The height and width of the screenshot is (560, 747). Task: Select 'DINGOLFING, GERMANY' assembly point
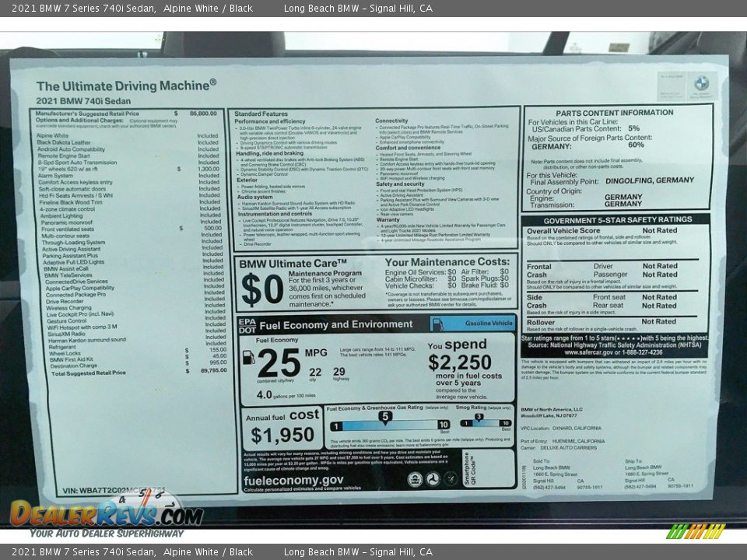649,180
